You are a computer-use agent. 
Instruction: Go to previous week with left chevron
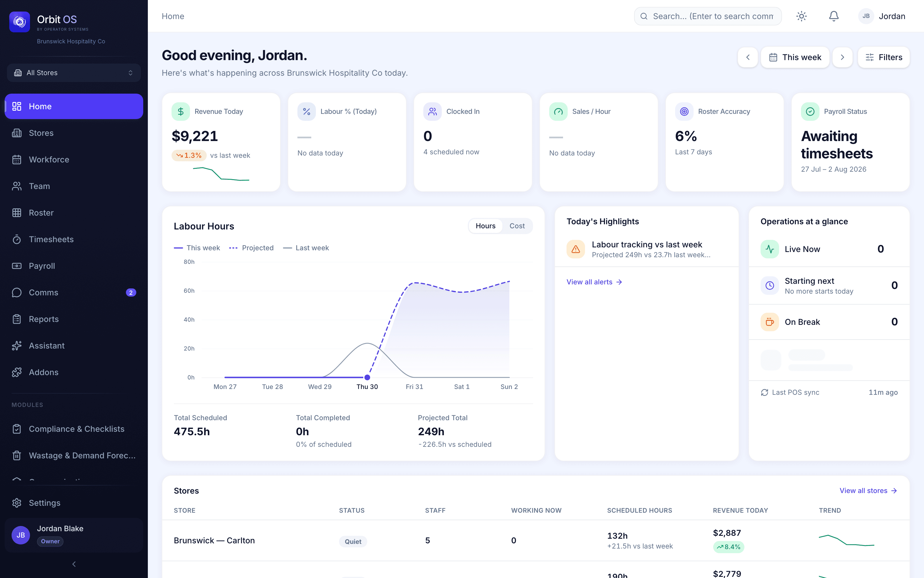coord(748,57)
